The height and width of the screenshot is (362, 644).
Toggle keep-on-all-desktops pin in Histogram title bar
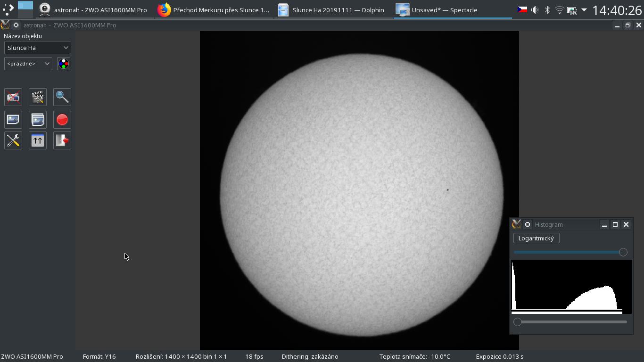tap(528, 224)
